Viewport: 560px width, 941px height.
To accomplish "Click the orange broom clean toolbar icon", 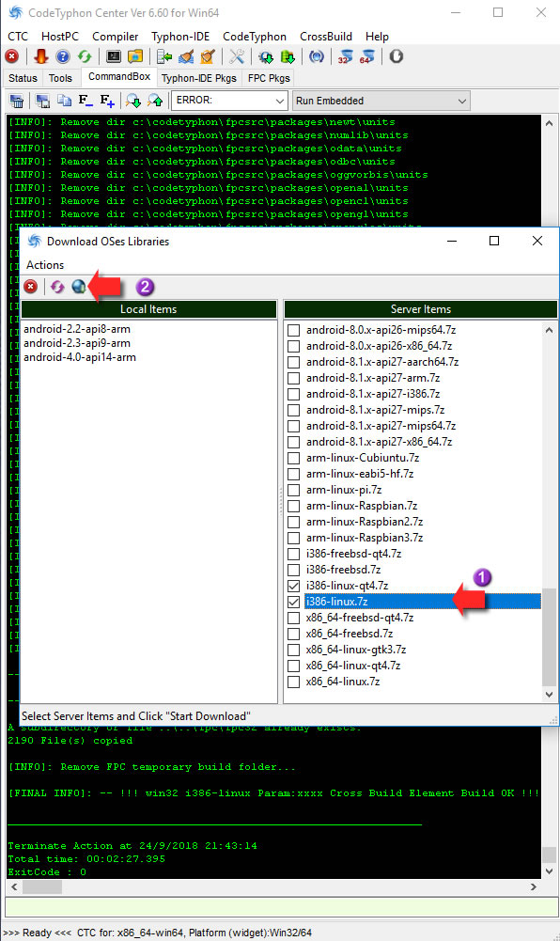I will coord(208,56).
